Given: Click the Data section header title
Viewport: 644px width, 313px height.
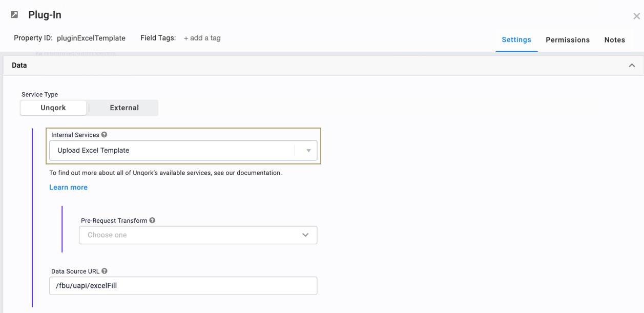Looking at the screenshot, I should [19, 66].
